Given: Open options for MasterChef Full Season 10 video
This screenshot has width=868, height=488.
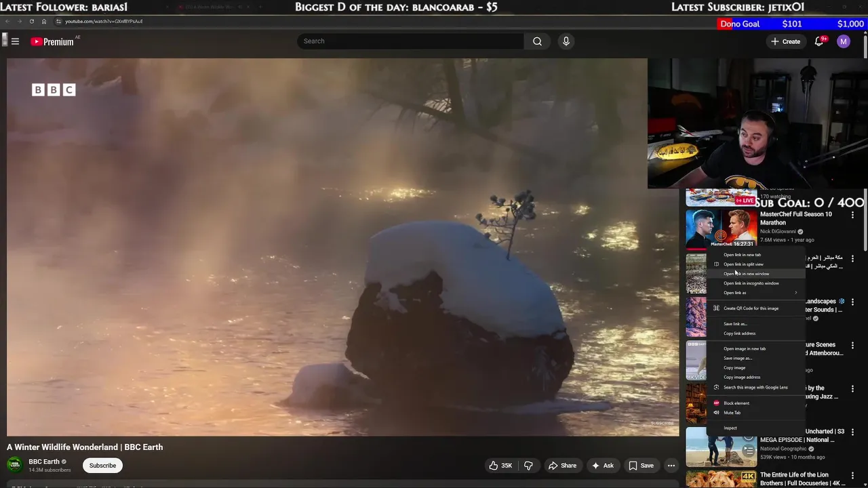Looking at the screenshot, I should point(852,215).
